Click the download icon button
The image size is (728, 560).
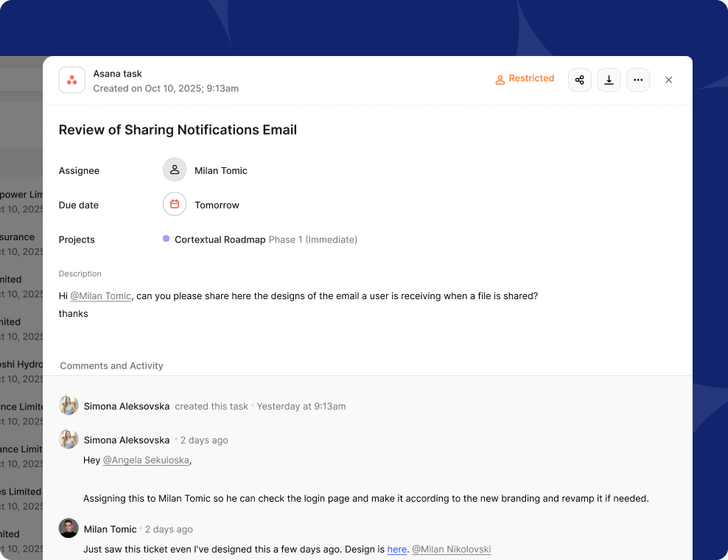click(609, 80)
